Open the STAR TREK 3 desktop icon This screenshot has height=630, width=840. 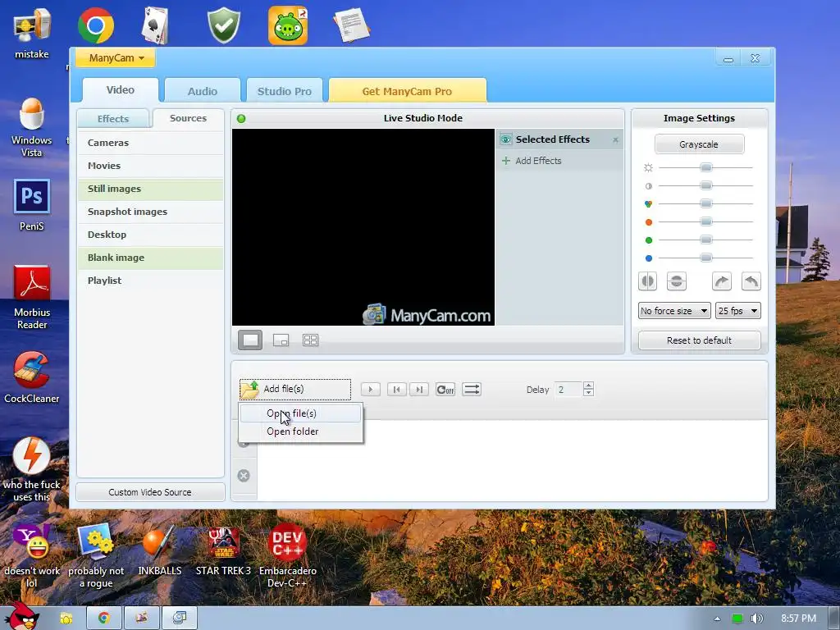point(223,550)
